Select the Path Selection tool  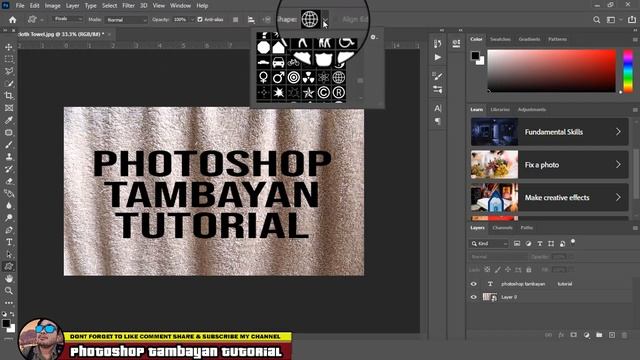[x=9, y=254]
